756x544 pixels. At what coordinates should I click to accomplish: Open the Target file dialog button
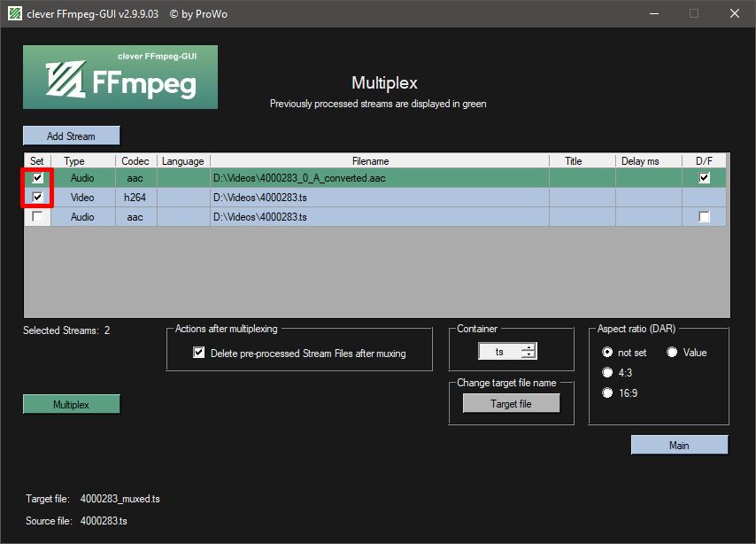(511, 403)
